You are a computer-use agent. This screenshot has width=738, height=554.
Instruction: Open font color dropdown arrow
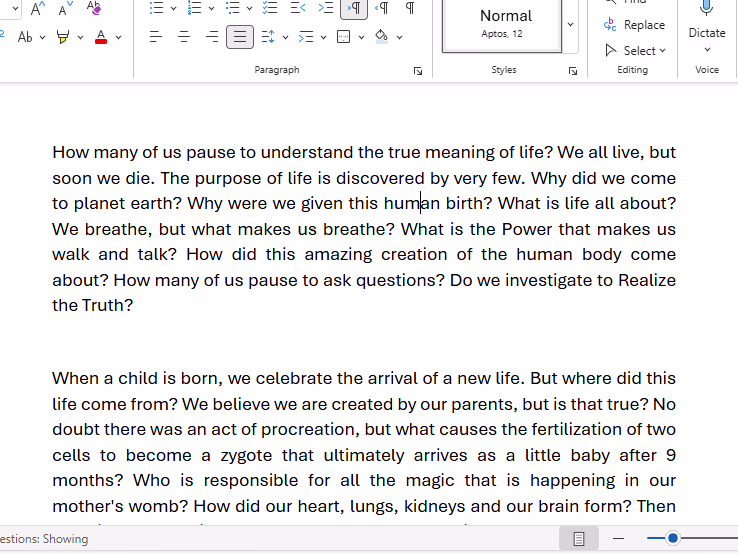tap(119, 38)
